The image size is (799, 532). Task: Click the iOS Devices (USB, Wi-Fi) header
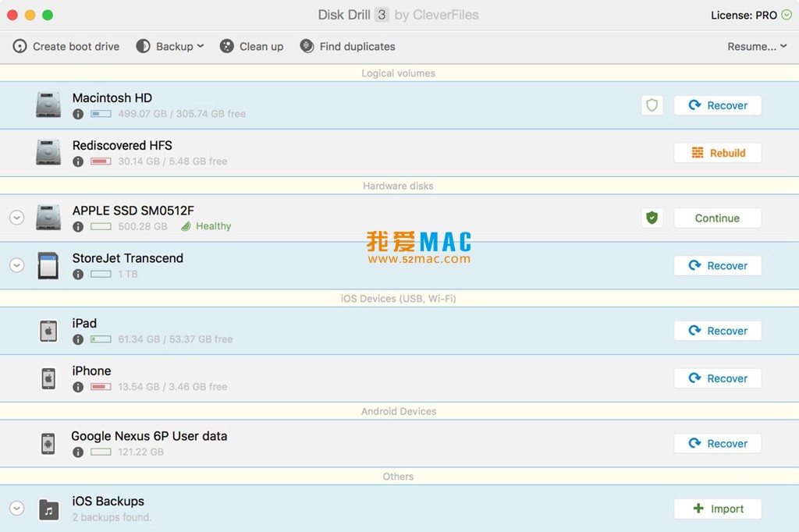coord(399,299)
